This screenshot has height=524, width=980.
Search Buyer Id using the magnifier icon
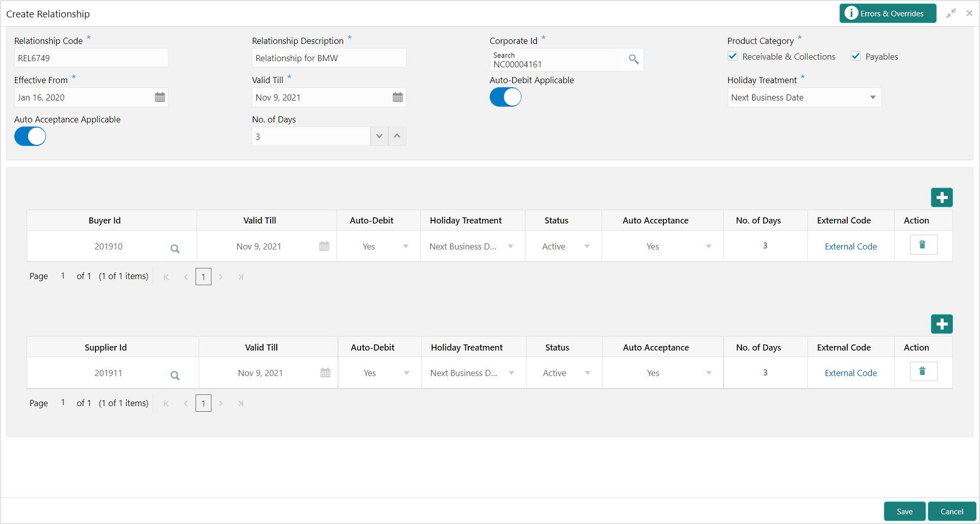tap(175, 249)
